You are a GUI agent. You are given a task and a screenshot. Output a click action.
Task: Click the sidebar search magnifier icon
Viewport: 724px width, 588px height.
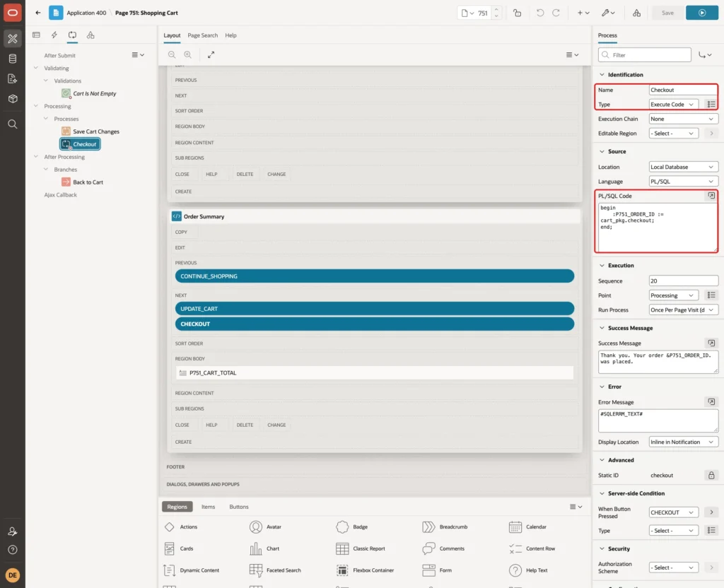13,124
